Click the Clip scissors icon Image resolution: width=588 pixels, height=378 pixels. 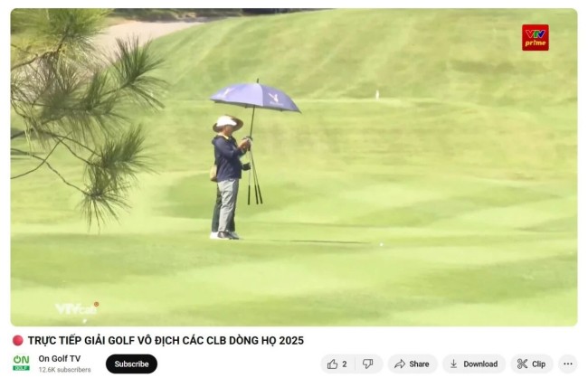pyautogui.click(x=522, y=364)
